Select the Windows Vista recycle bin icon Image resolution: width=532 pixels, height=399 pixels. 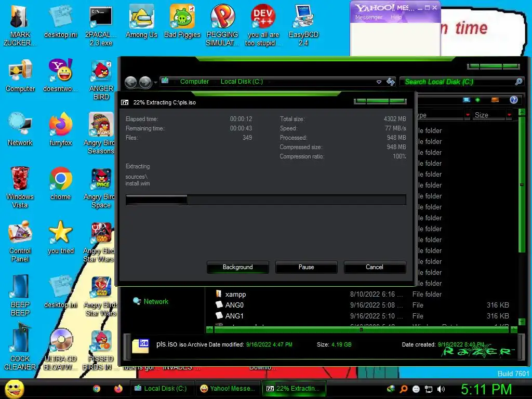pyautogui.click(x=20, y=187)
